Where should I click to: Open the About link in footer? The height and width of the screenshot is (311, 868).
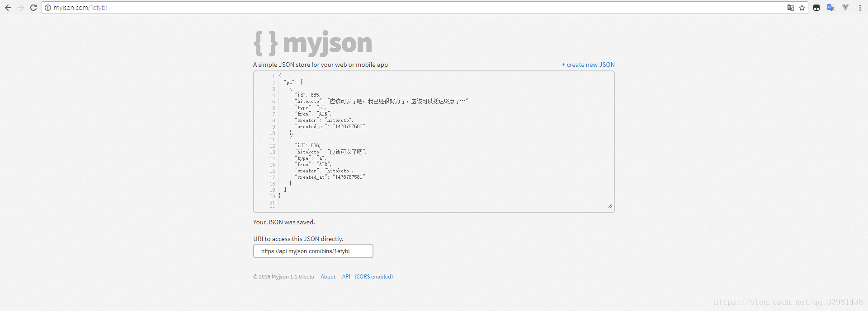pos(328,277)
